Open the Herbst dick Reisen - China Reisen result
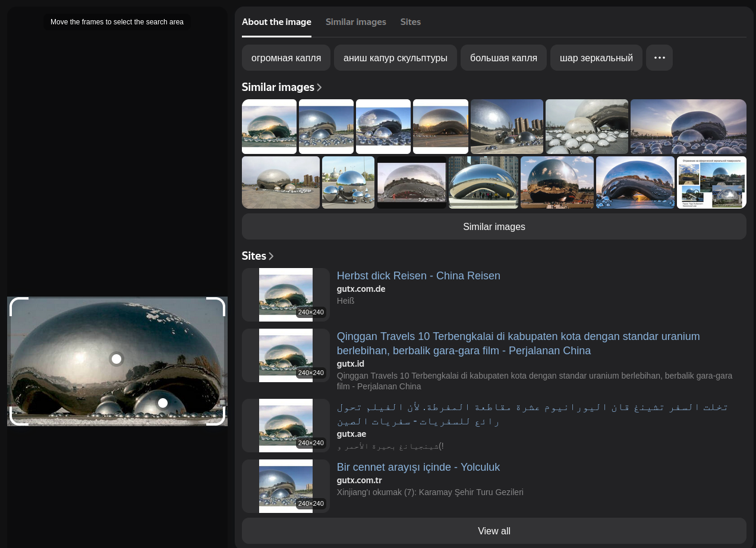Viewport: 756px width, 548px height. 418,276
